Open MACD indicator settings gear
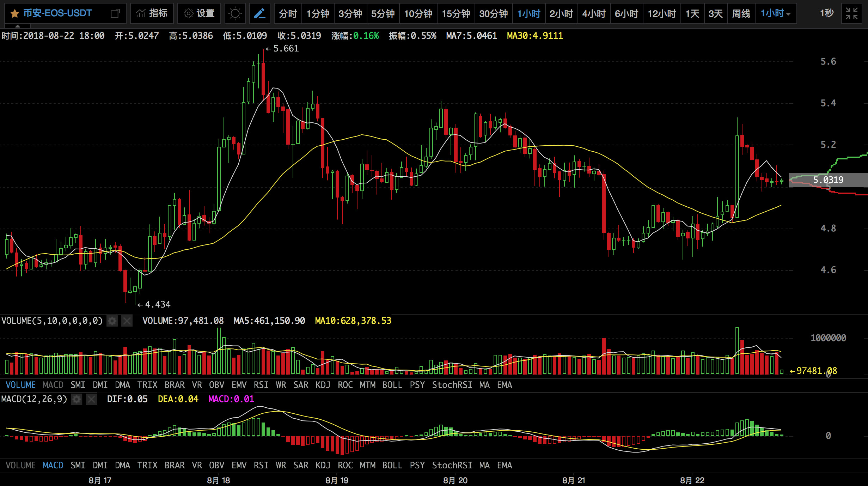 pyautogui.click(x=77, y=399)
